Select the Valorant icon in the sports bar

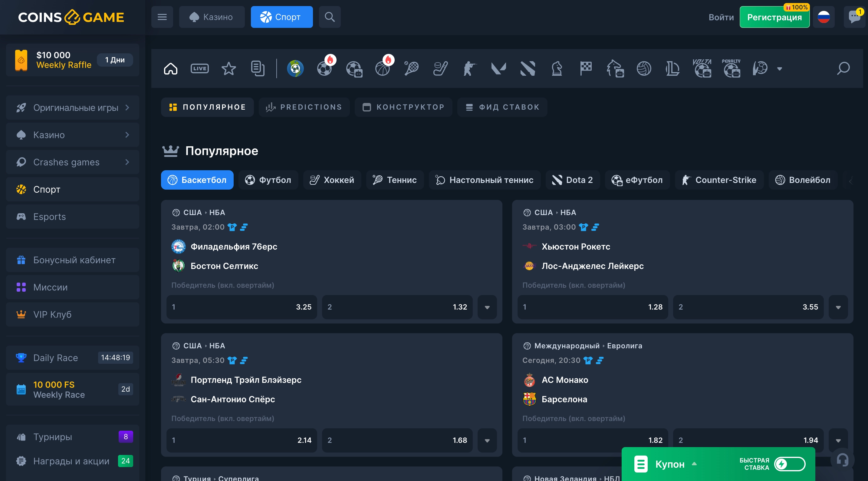[x=498, y=68]
